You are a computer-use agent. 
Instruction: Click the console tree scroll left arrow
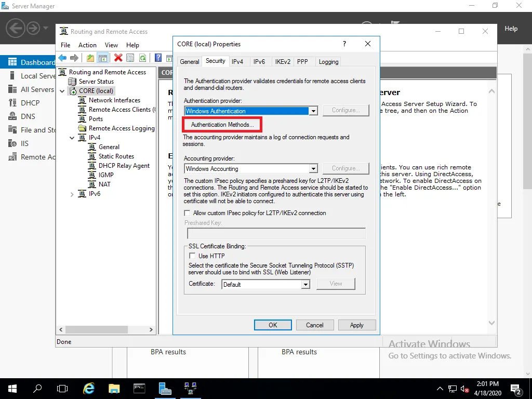[x=61, y=329]
